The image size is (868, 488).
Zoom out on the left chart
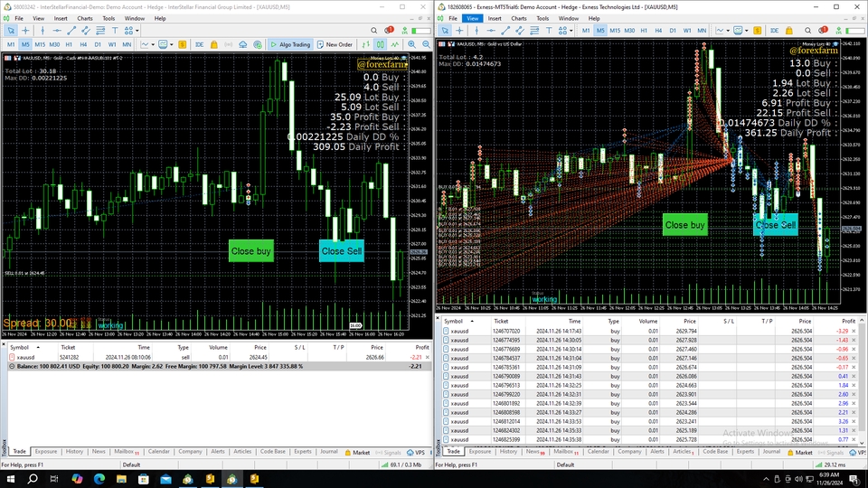click(x=426, y=44)
